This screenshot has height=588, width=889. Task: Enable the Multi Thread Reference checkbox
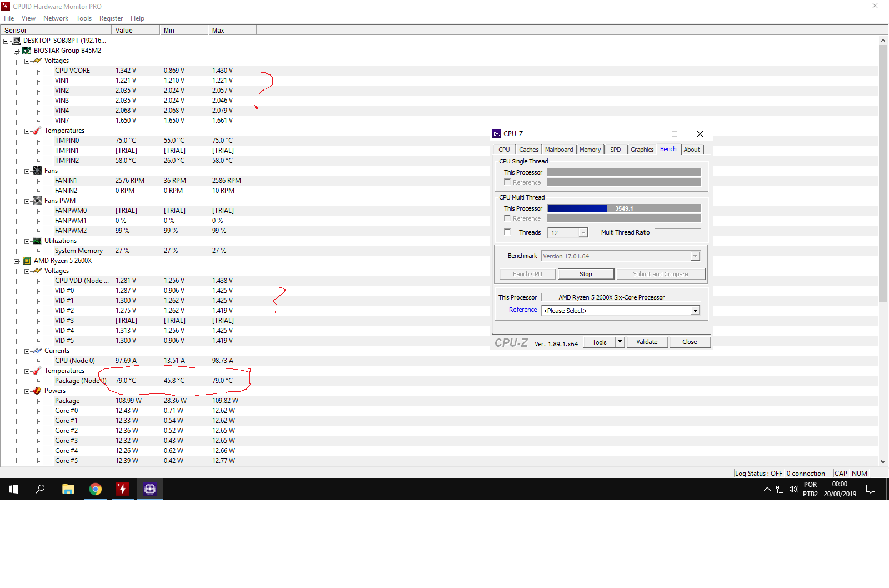pyautogui.click(x=507, y=218)
